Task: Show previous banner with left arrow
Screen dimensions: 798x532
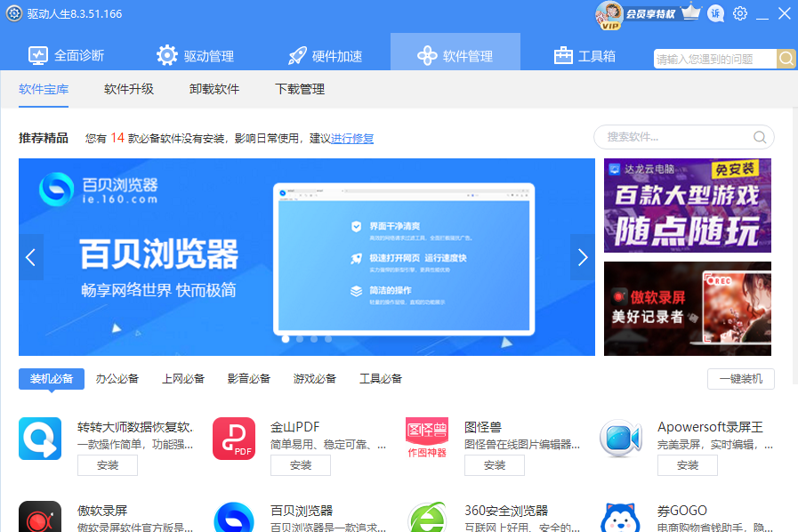Action: pyautogui.click(x=31, y=257)
